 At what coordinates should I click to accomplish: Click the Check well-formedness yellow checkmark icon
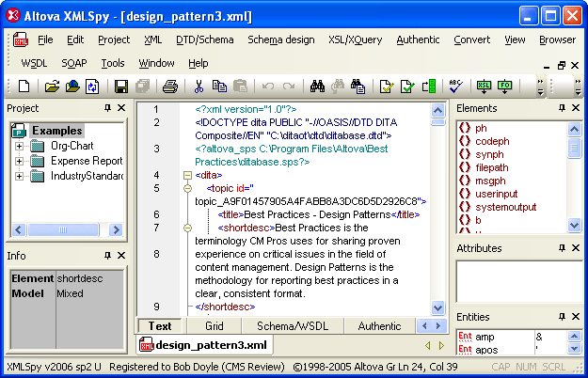tap(387, 87)
